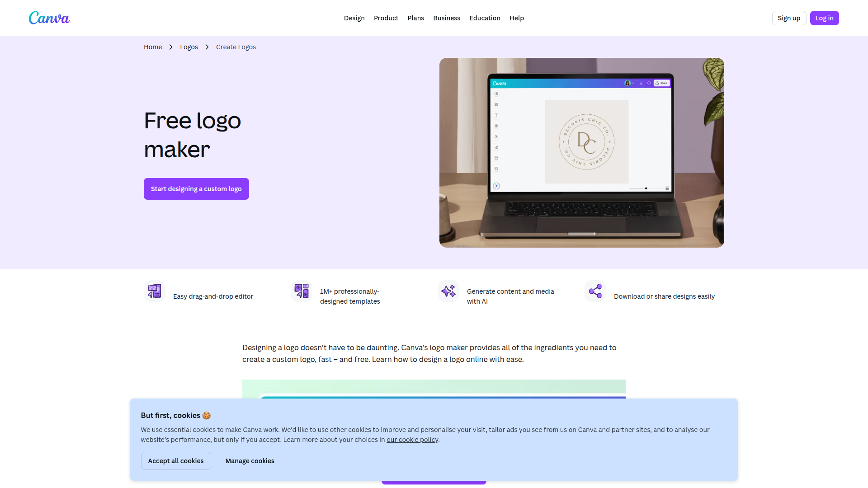Click the drag-and-drop editor feature icon
The height and width of the screenshot is (488, 868).
155,291
